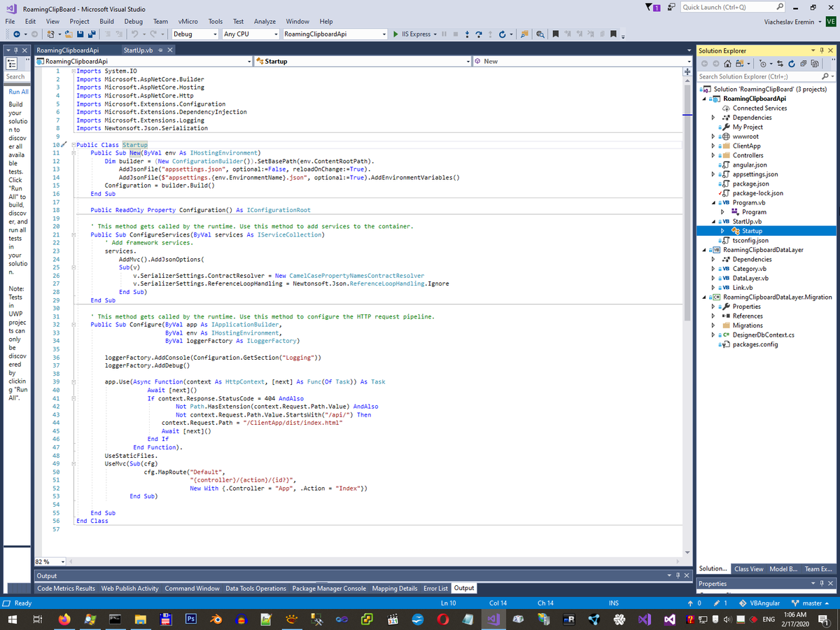Open Photoshop from the Windows taskbar
Screen dimensions: 840x630
point(190,619)
